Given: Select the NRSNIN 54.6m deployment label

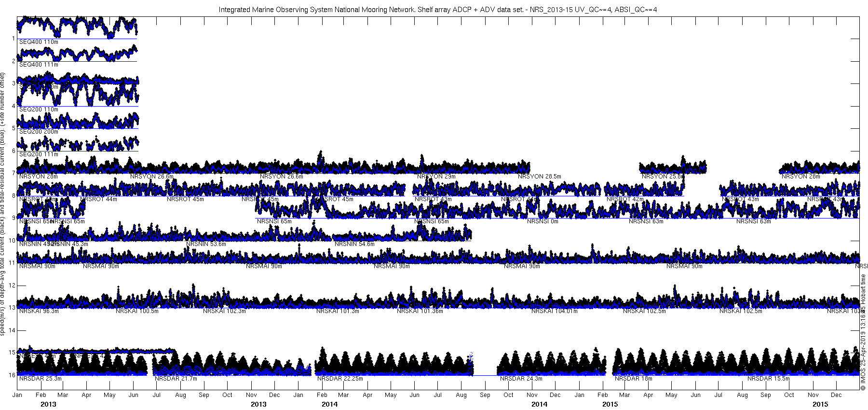Looking at the screenshot, I should pos(354,244).
